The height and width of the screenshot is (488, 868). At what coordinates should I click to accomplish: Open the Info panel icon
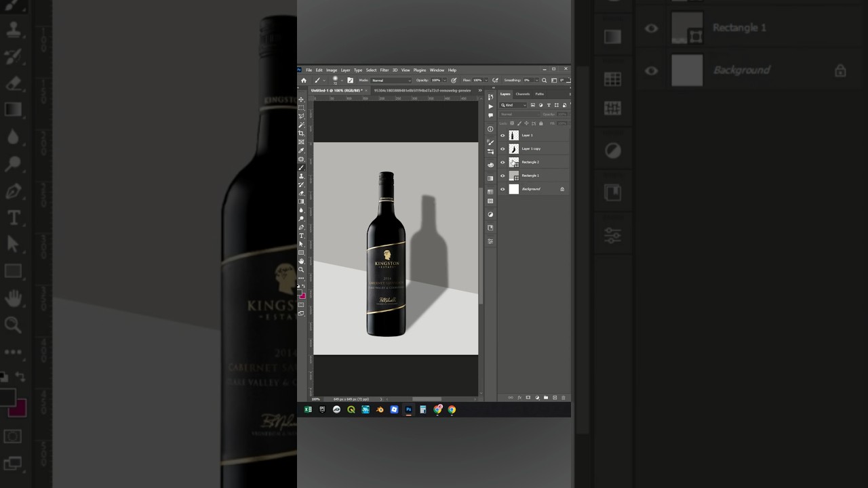(x=490, y=129)
